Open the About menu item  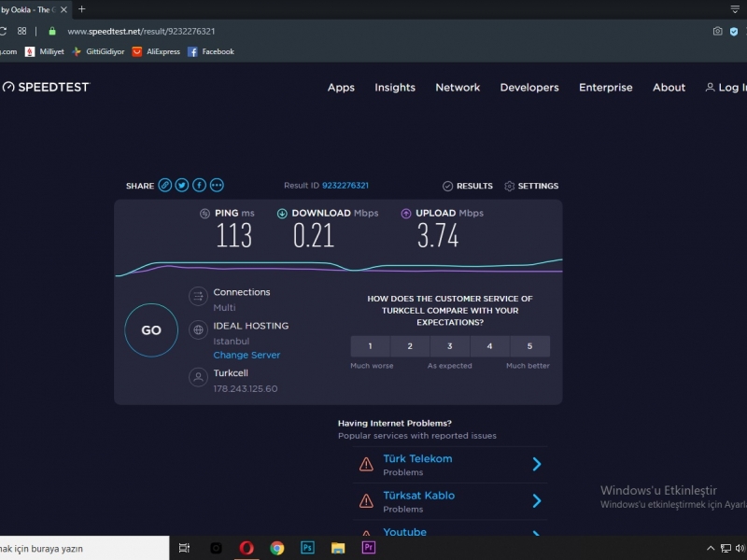coord(669,88)
